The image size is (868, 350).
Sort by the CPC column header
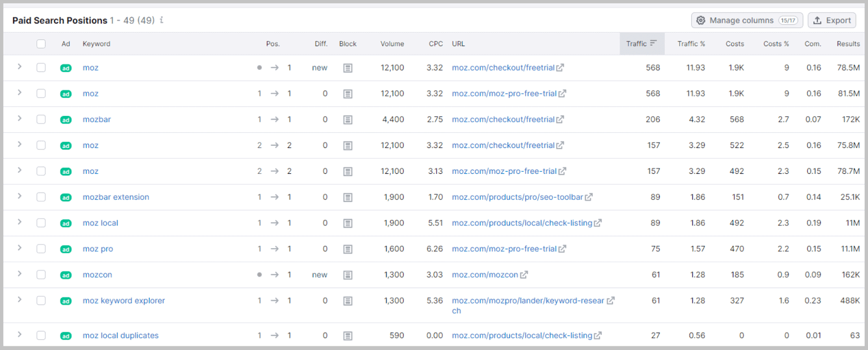[436, 44]
